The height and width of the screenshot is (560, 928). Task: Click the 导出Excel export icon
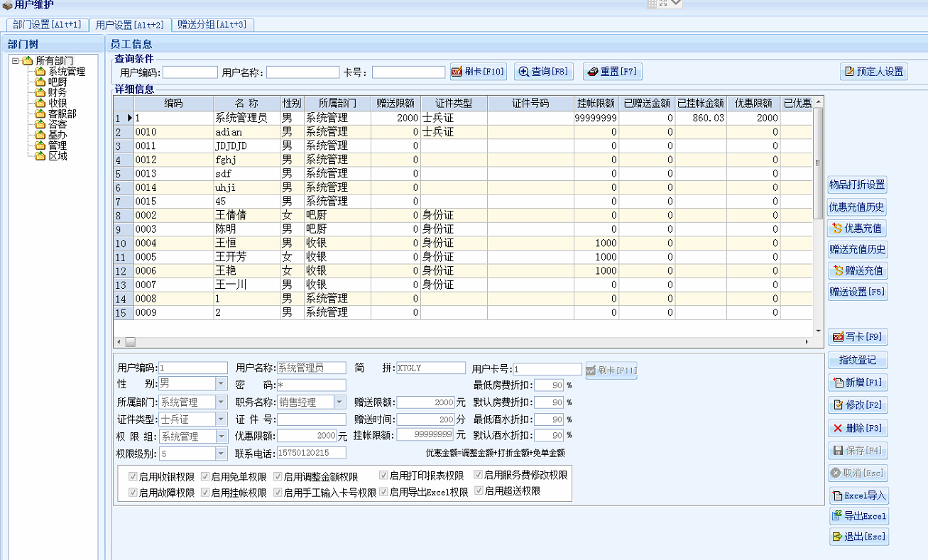[836, 516]
